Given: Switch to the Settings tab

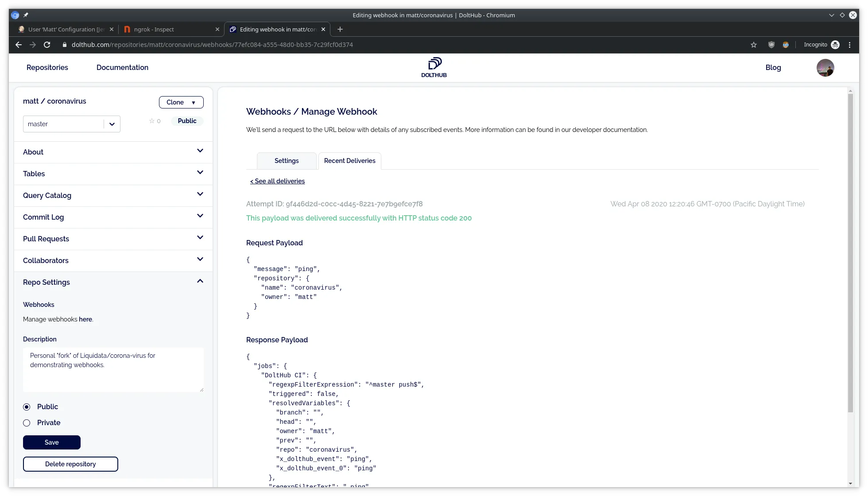Looking at the screenshot, I should [287, 161].
